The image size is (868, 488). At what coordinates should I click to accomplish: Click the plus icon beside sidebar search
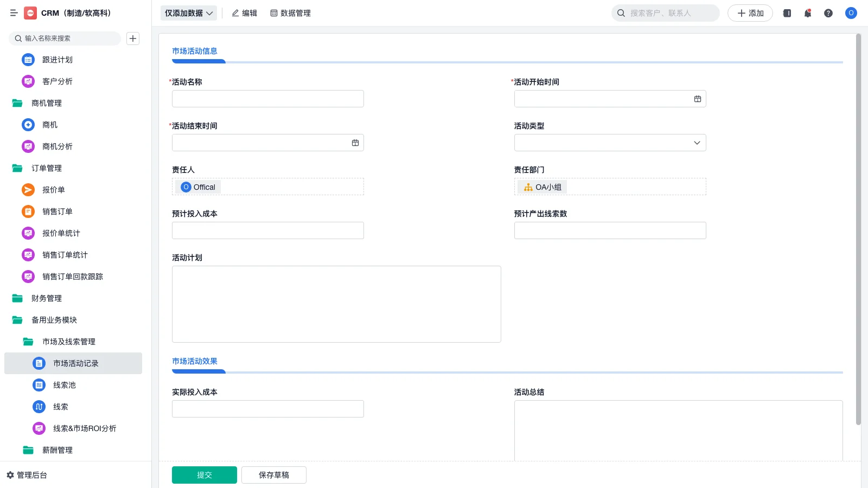(133, 38)
